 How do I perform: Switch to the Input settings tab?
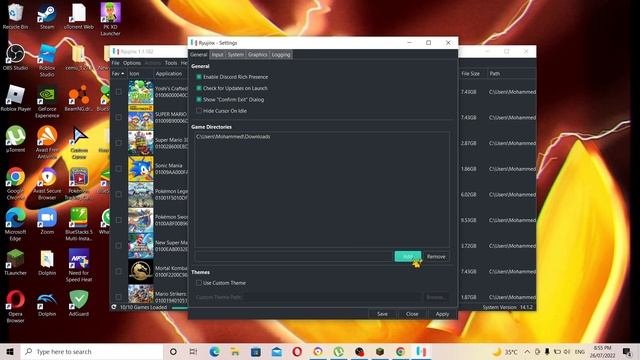point(217,55)
